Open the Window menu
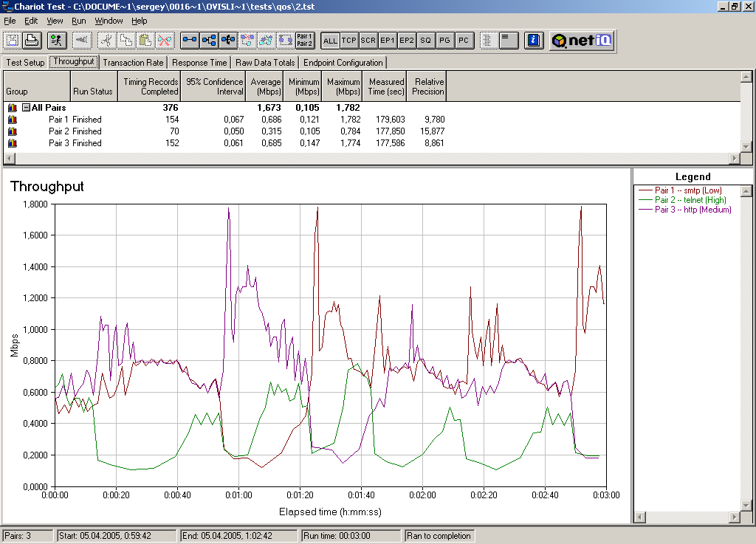 (109, 21)
